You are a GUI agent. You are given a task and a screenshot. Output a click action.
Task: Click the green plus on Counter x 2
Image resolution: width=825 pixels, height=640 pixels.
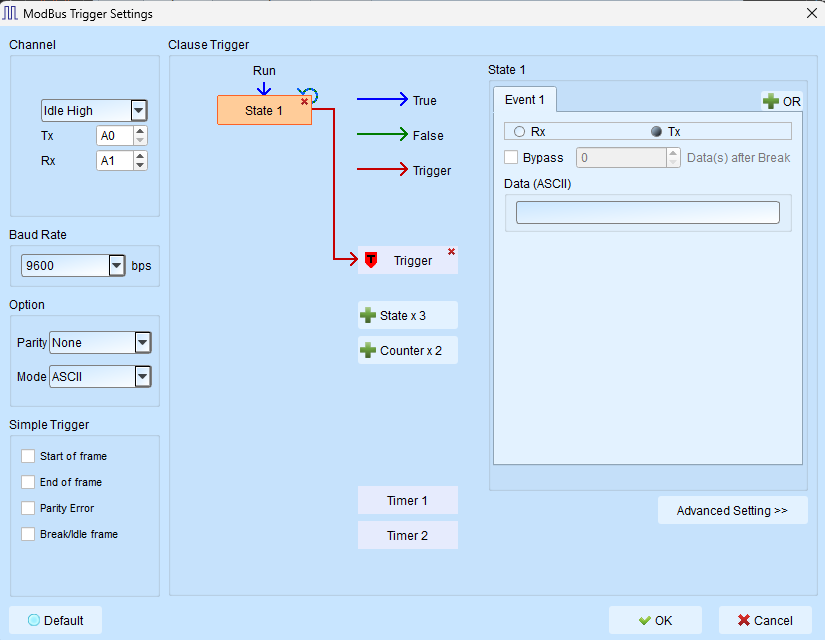tap(367, 350)
